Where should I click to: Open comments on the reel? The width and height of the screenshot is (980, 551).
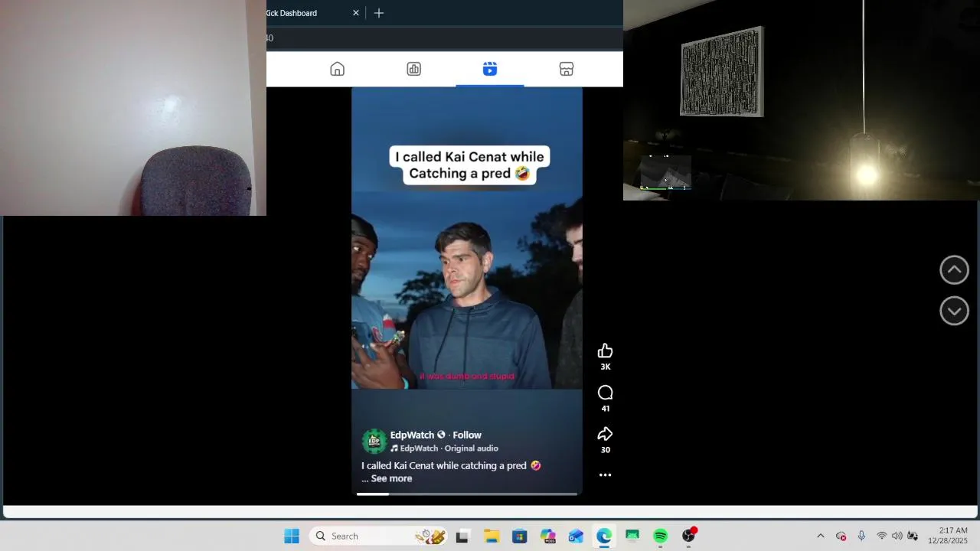click(x=605, y=393)
